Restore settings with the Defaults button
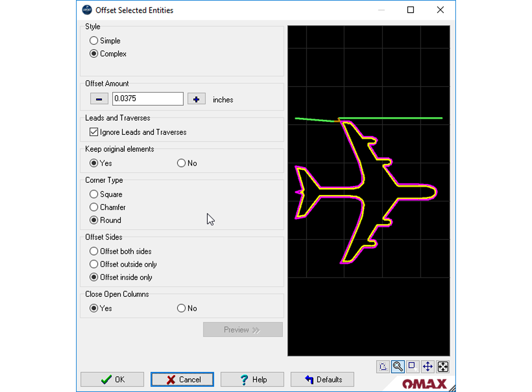 (322, 379)
